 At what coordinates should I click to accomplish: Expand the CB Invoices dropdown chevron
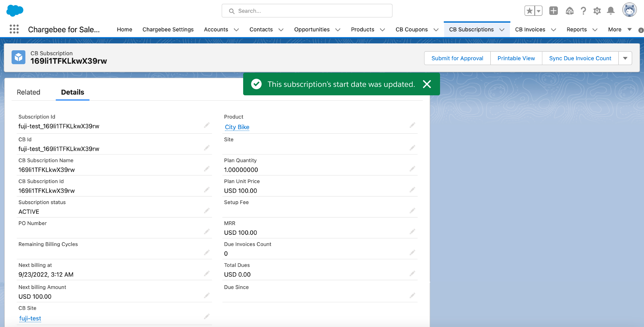[554, 30]
